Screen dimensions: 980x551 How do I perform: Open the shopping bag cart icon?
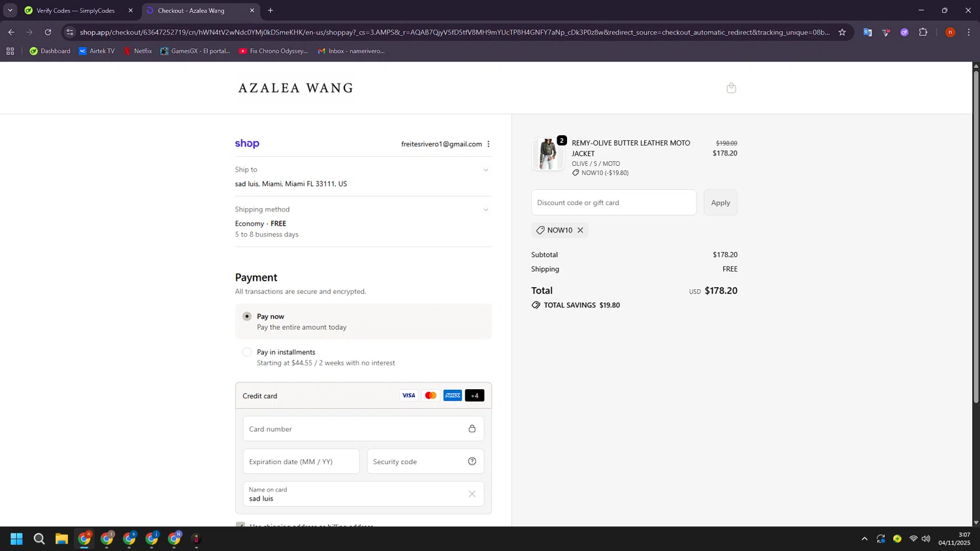[x=731, y=88]
